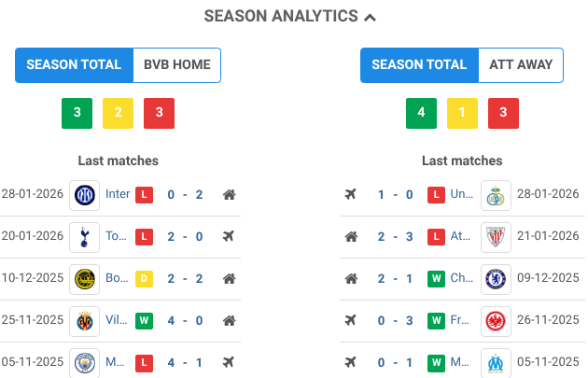588x378 pixels.
Task: Click Chelsea club logo
Action: coord(496,278)
